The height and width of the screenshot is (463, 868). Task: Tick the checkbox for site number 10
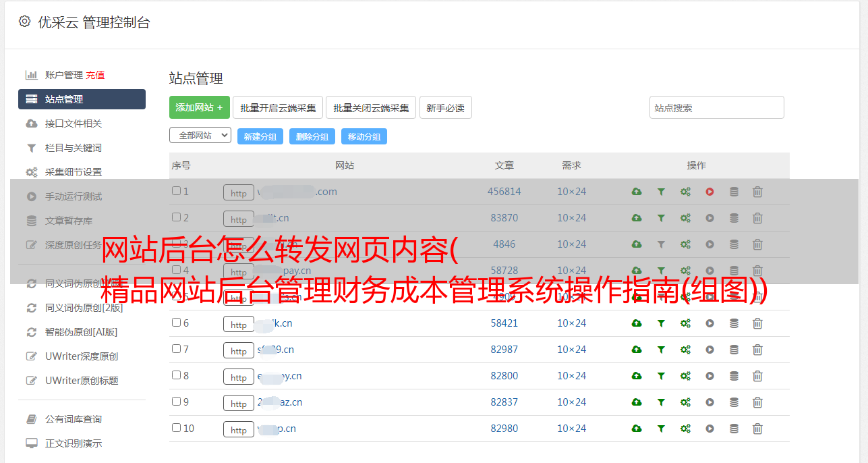click(176, 428)
